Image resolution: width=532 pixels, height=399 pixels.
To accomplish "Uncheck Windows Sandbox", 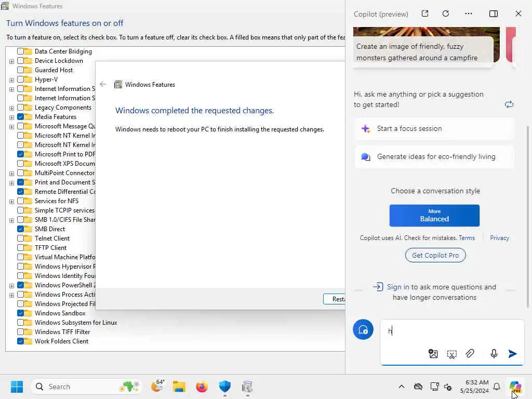I will [20, 313].
